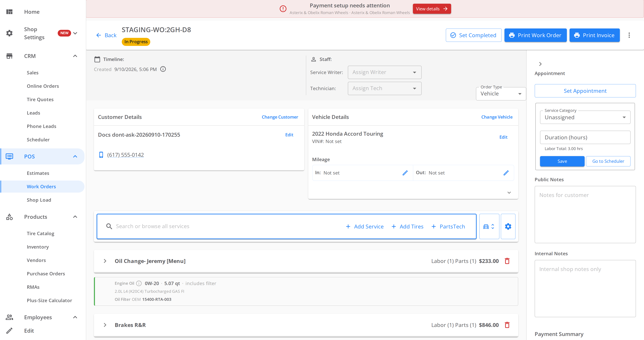Click the Products shapes icon
The width and height of the screenshot is (644, 340).
tap(10, 217)
